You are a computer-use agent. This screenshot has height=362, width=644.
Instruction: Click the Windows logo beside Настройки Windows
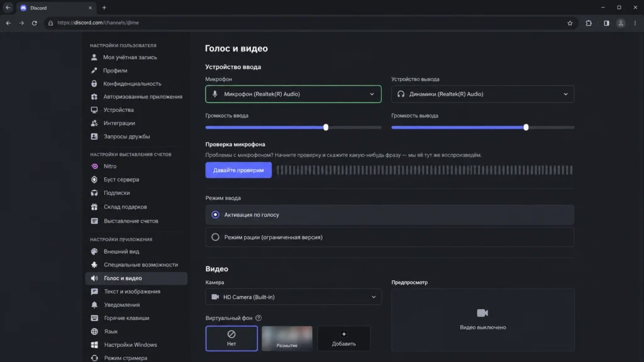[x=94, y=345]
